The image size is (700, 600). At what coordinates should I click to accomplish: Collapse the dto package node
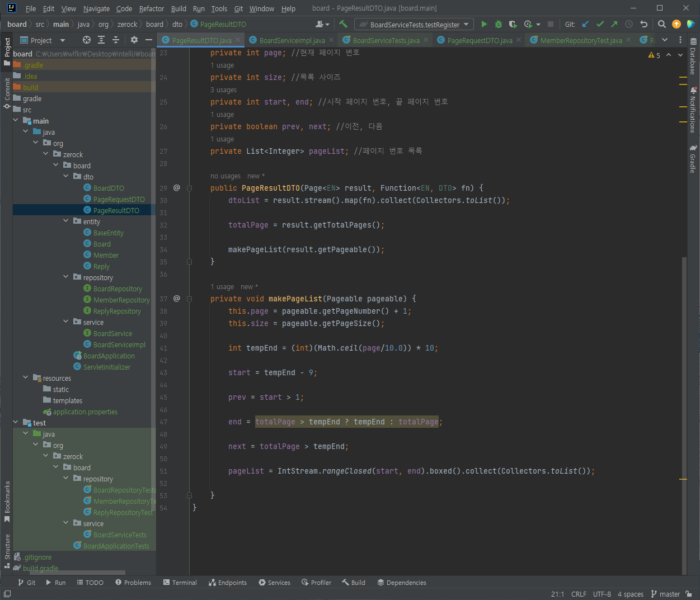[x=66, y=177]
